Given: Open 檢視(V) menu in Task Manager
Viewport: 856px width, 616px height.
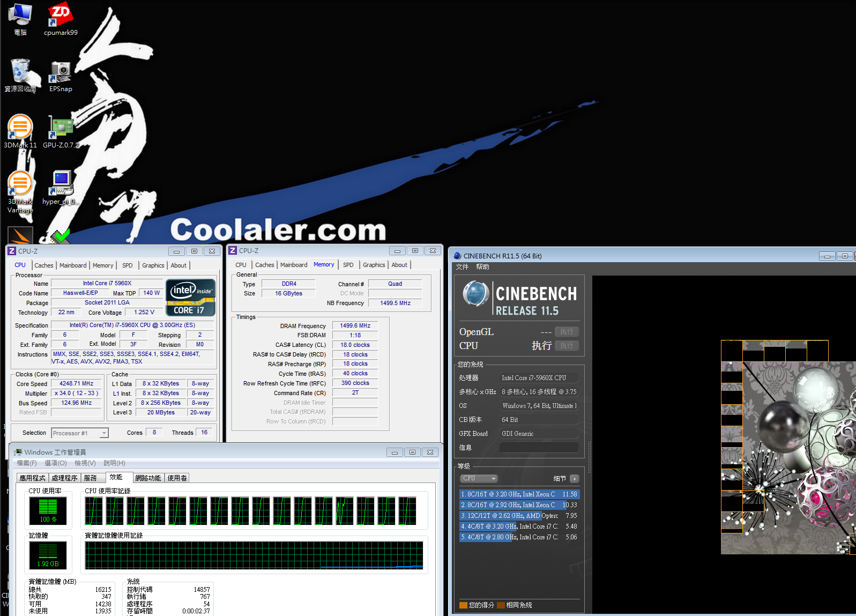Looking at the screenshot, I should coord(85,463).
